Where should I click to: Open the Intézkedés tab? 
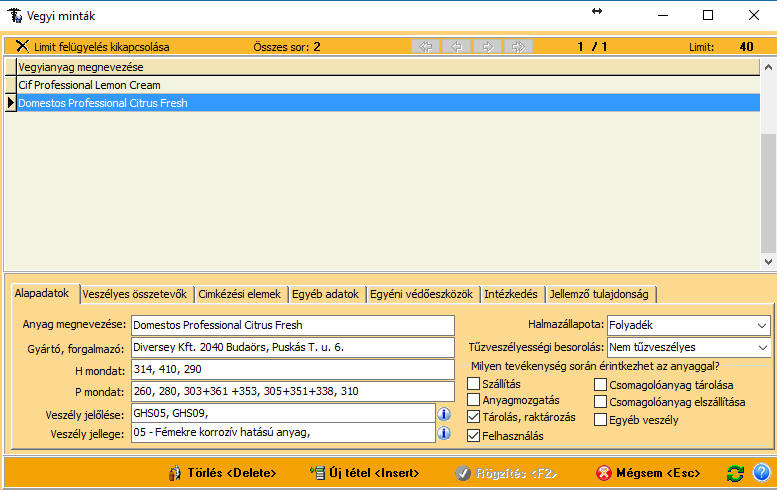click(511, 294)
